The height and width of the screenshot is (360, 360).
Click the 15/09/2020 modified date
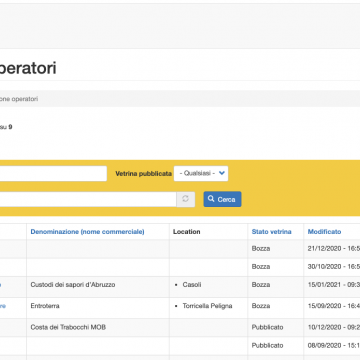(x=334, y=306)
